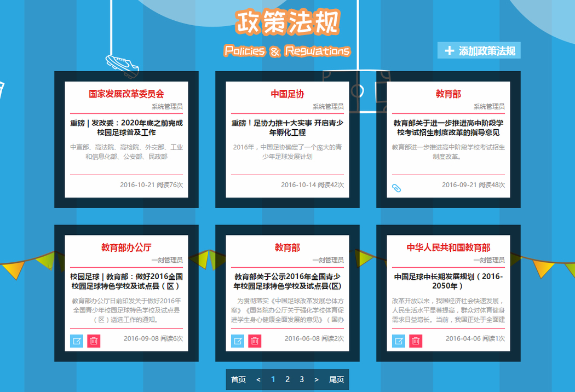Delete the 教育部 2016-06-08 policy card
Viewport: 575px width, 392px height.
click(x=255, y=341)
